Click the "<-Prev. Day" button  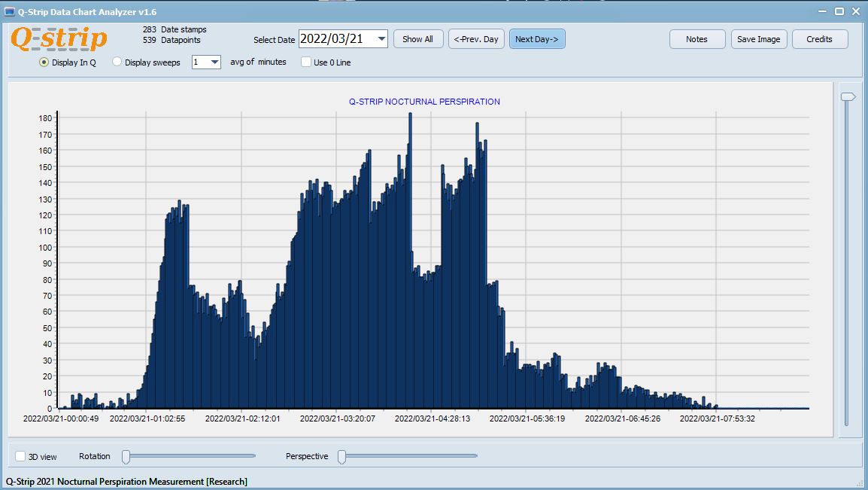click(476, 38)
